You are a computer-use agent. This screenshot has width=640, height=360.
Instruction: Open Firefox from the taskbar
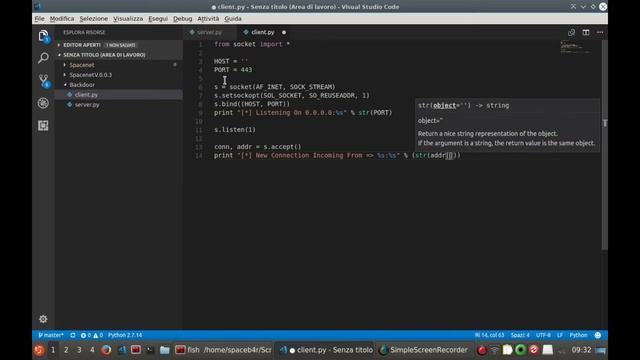(106, 350)
